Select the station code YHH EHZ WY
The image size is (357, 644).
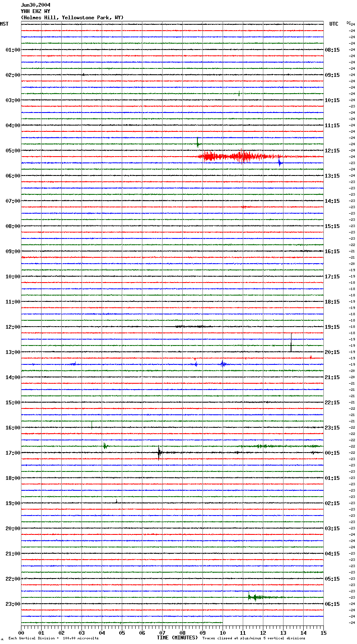coord(36,11)
